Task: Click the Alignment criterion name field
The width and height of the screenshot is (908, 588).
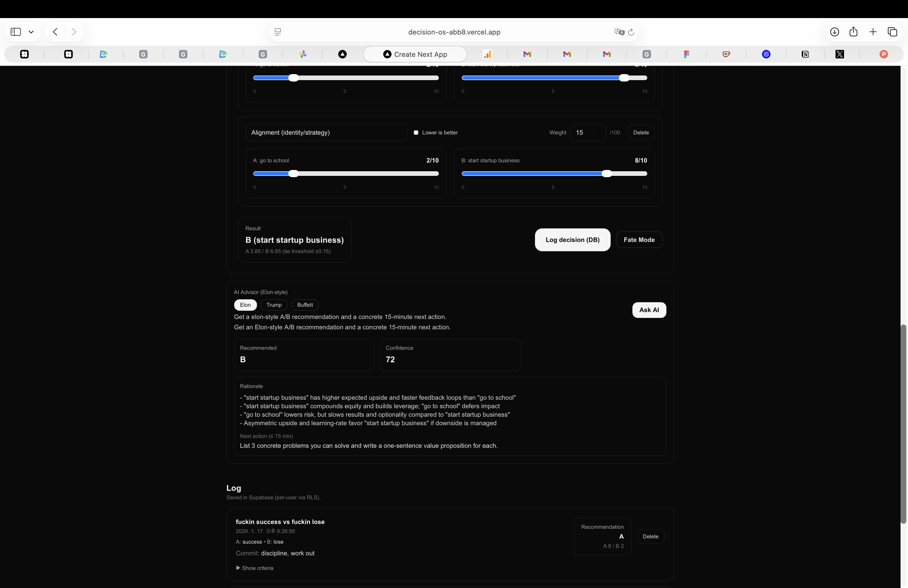Action: click(327, 133)
